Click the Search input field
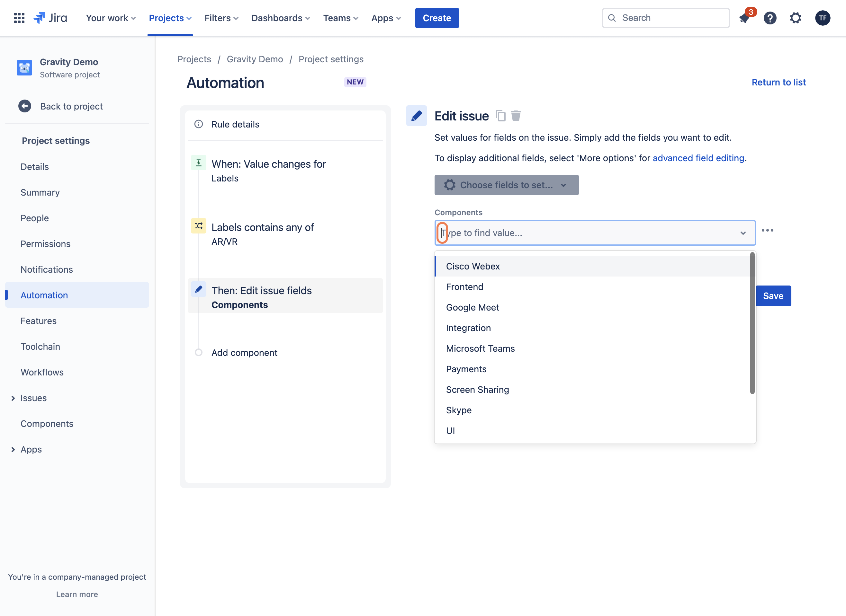The height and width of the screenshot is (616, 846). click(x=665, y=18)
